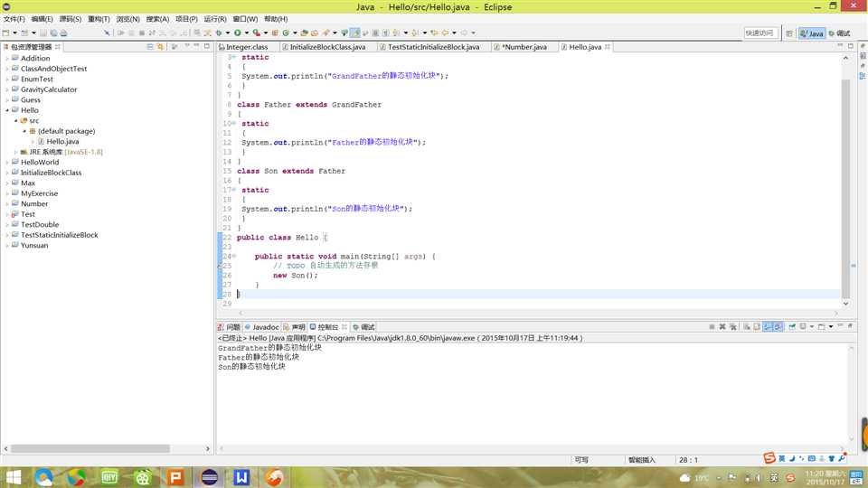Open the Run button dropdown arrow
The width and height of the screenshot is (868, 488).
point(246,33)
